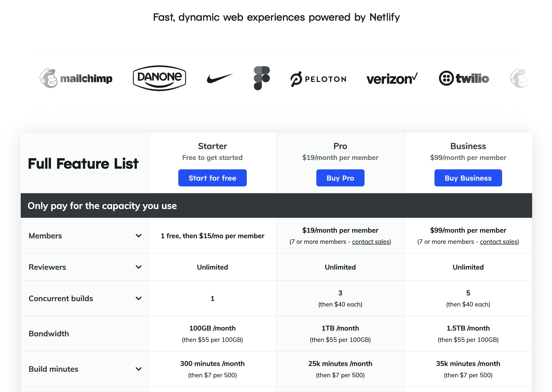Click the Figma logo
Viewport: 552px width, 392px height.
pyautogui.click(x=262, y=78)
